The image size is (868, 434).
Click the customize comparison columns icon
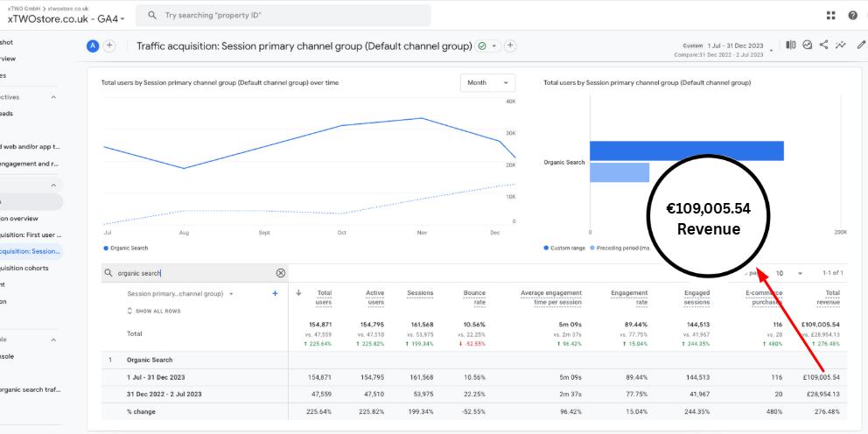click(x=791, y=45)
